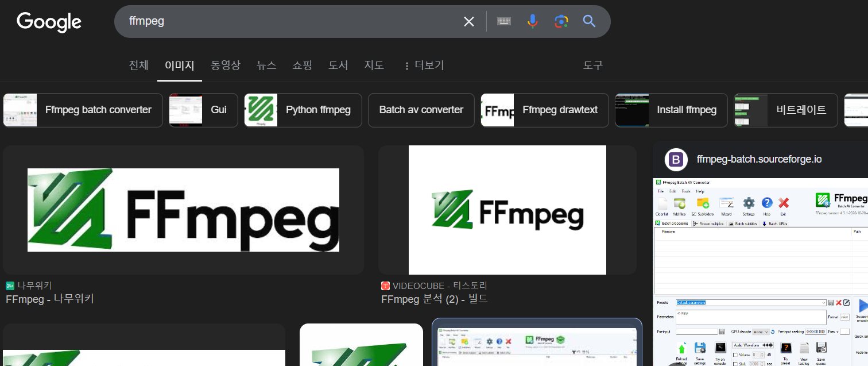Click the Google logo
This screenshot has height=366, width=868.
(49, 22)
